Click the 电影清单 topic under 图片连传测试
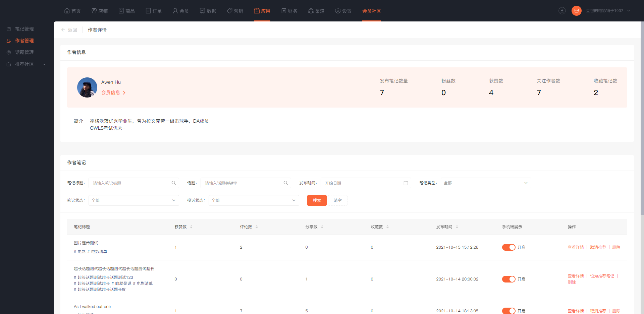Viewport: 644px width, 314px height. 97,252
